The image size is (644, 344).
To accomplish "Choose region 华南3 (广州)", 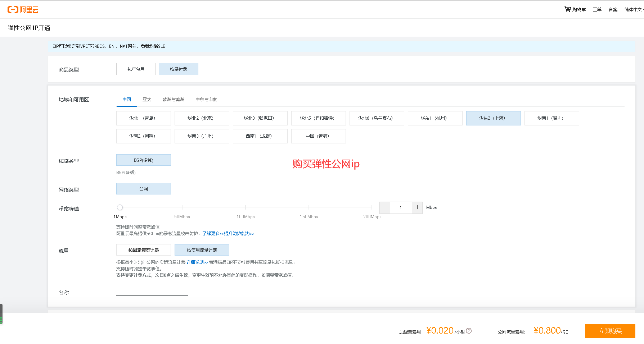I will [x=202, y=136].
